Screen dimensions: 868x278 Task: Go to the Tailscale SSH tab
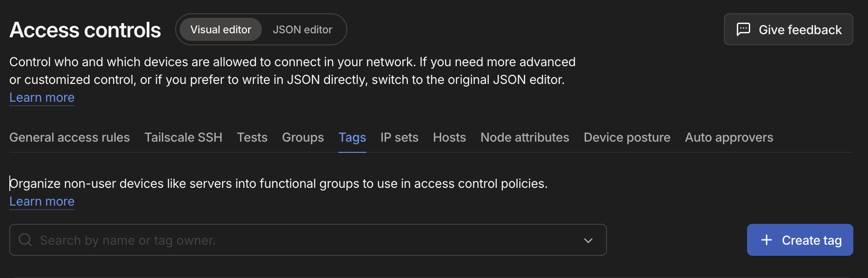point(183,138)
